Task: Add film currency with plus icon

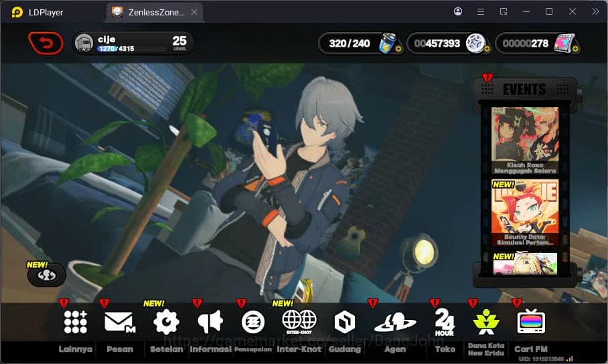Action: click(575, 49)
